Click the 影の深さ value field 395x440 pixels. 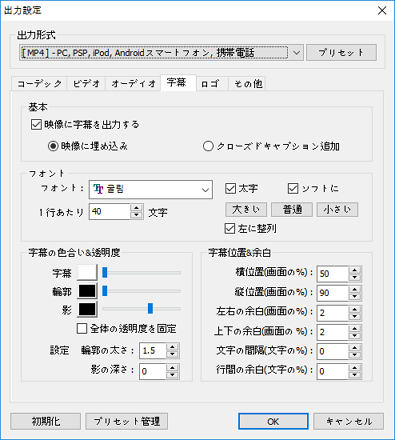pos(153,371)
